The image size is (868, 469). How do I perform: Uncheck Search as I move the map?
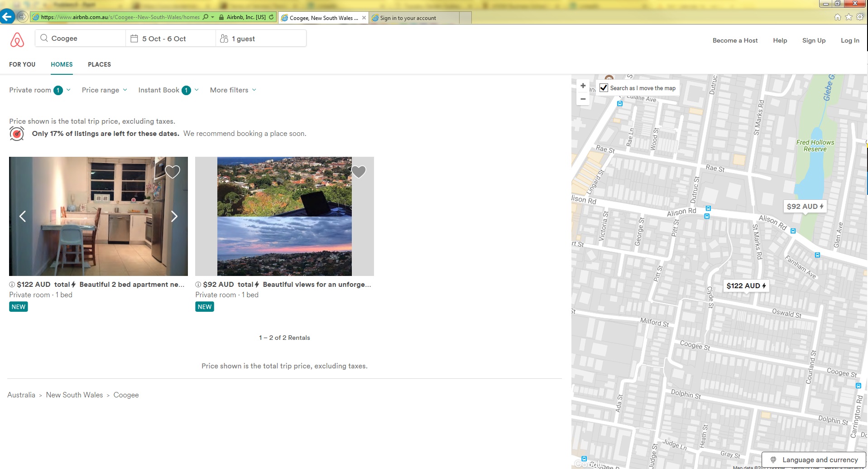pyautogui.click(x=604, y=88)
